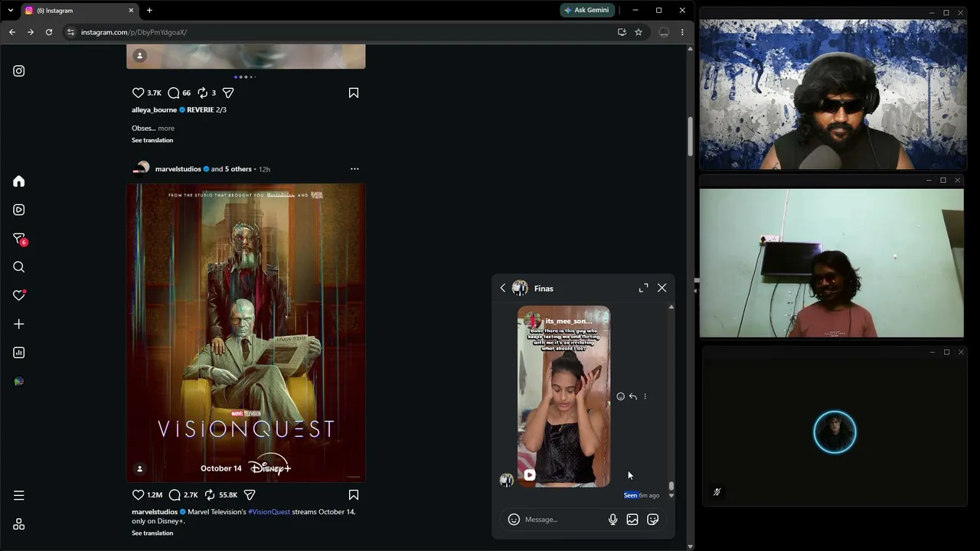Open the Instagram logo link in sidebar
Screen dimensions: 980x551
[x=19, y=71]
